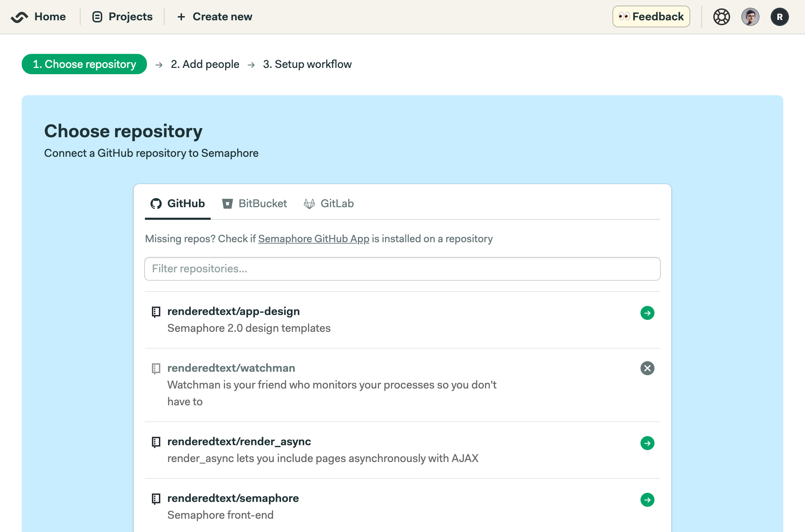Choose renderedtext/semaphore green arrow
The image size is (805, 532).
point(647,500)
